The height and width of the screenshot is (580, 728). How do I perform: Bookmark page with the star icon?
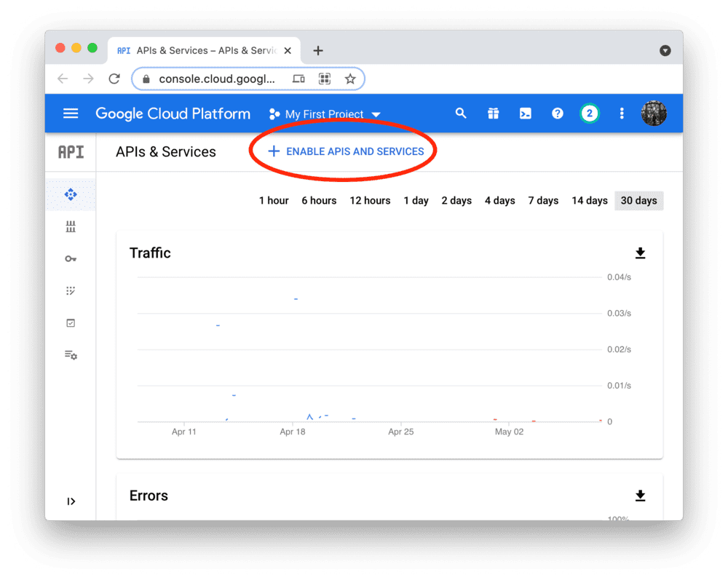(350, 79)
